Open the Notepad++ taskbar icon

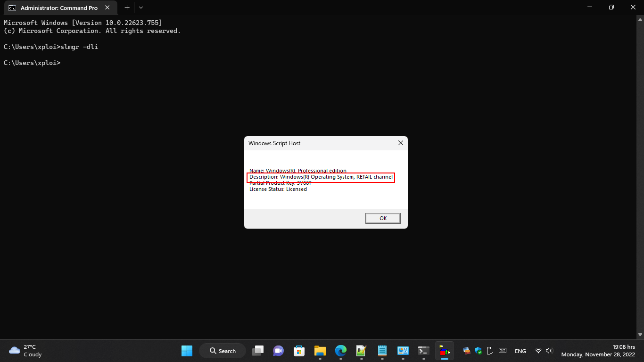(x=362, y=351)
